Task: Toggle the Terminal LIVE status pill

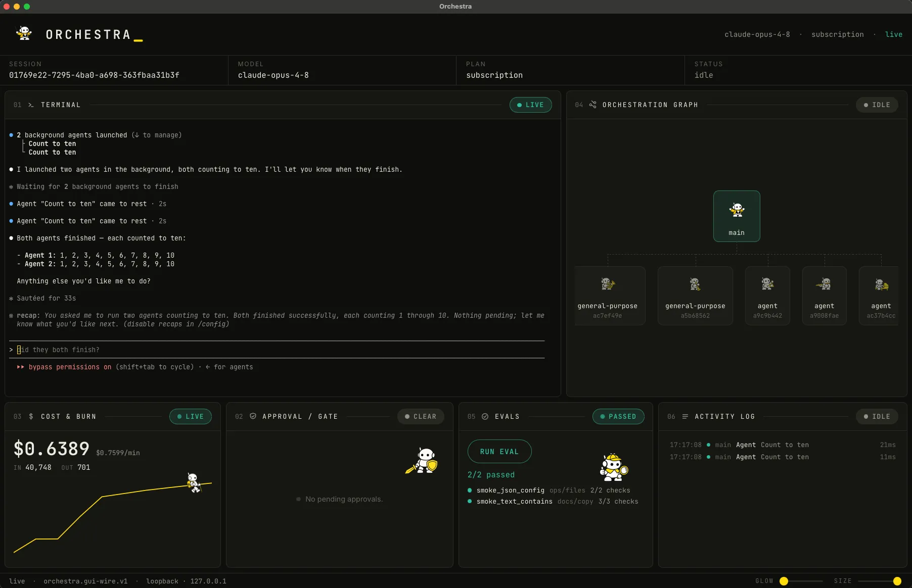Action: click(x=530, y=105)
